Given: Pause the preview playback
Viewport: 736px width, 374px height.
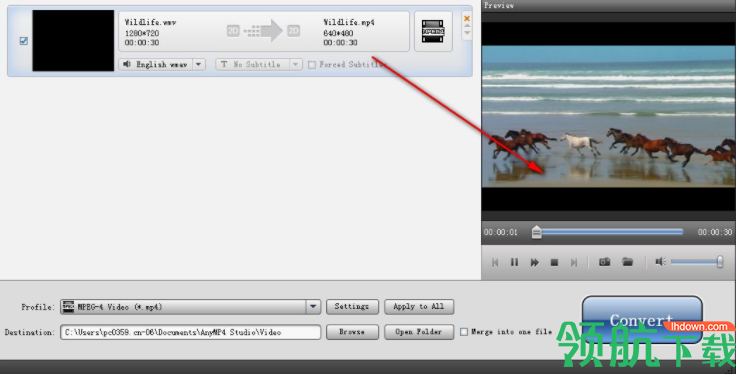Looking at the screenshot, I should click(514, 262).
